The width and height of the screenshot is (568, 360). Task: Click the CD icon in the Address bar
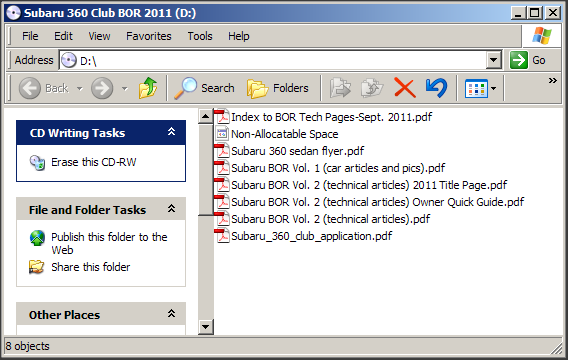coord(69,60)
